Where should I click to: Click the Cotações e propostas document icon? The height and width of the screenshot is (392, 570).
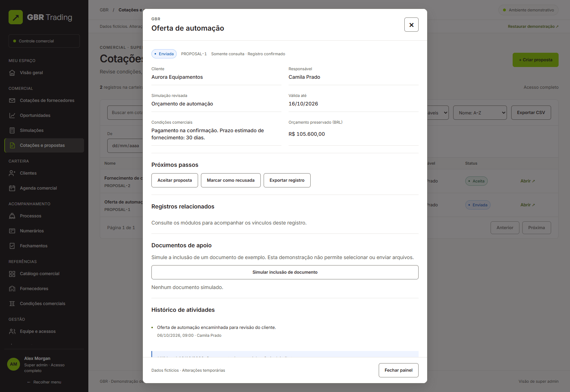click(x=12, y=145)
